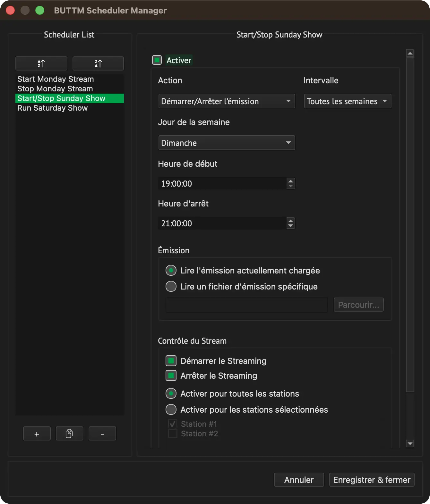The width and height of the screenshot is (430, 504).
Task: Choose Activer pour toutes les stations
Action: click(x=171, y=393)
